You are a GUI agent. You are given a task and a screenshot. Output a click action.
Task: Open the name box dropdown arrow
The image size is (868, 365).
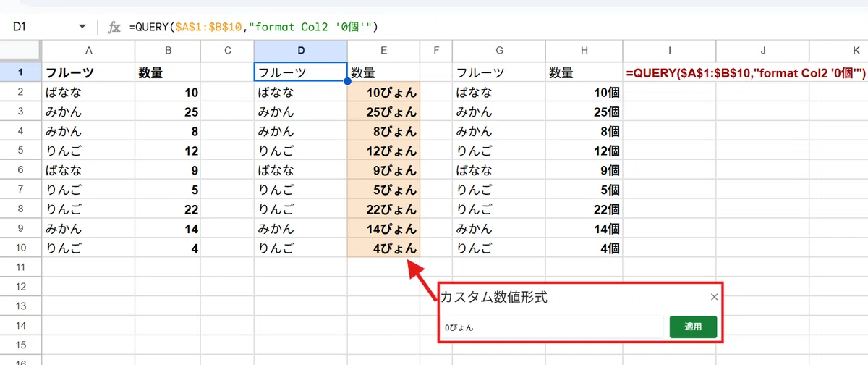(82, 27)
